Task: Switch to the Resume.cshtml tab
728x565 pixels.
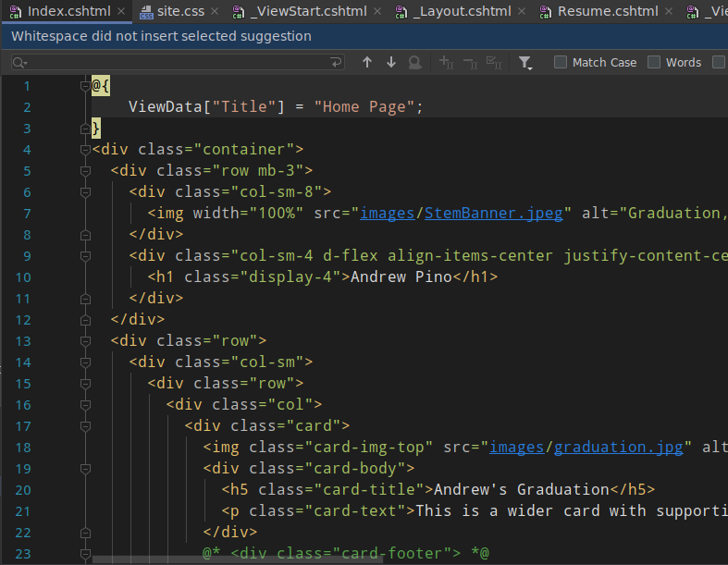Action: pyautogui.click(x=606, y=12)
